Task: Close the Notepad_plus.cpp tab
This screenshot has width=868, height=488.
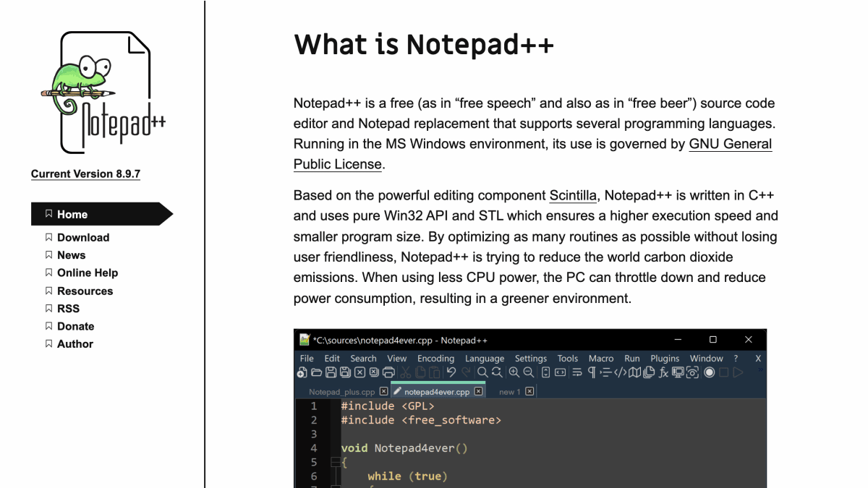Action: [x=383, y=391]
